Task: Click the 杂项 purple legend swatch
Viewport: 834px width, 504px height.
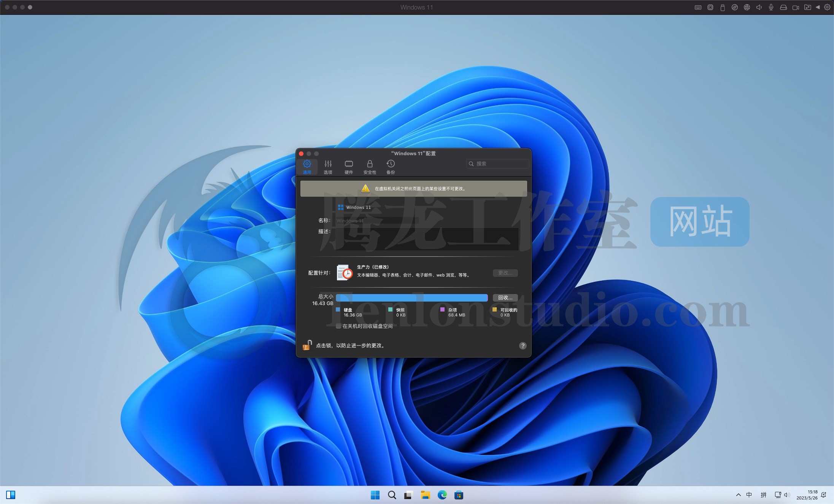Action: (x=442, y=310)
